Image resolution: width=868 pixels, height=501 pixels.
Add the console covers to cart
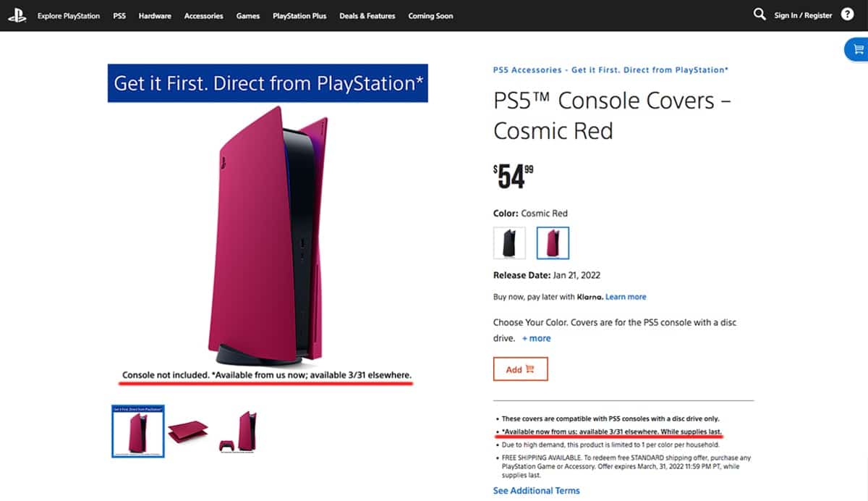pyautogui.click(x=520, y=369)
